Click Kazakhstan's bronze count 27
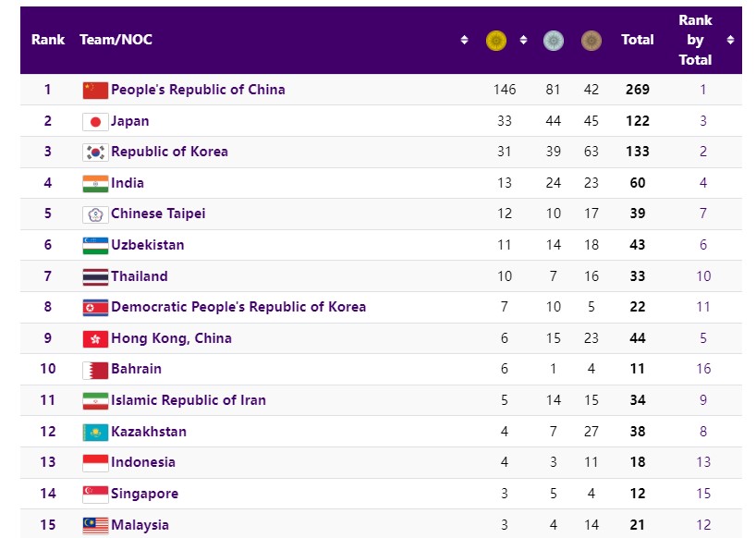Viewport: 756px width, 538px height. point(591,432)
